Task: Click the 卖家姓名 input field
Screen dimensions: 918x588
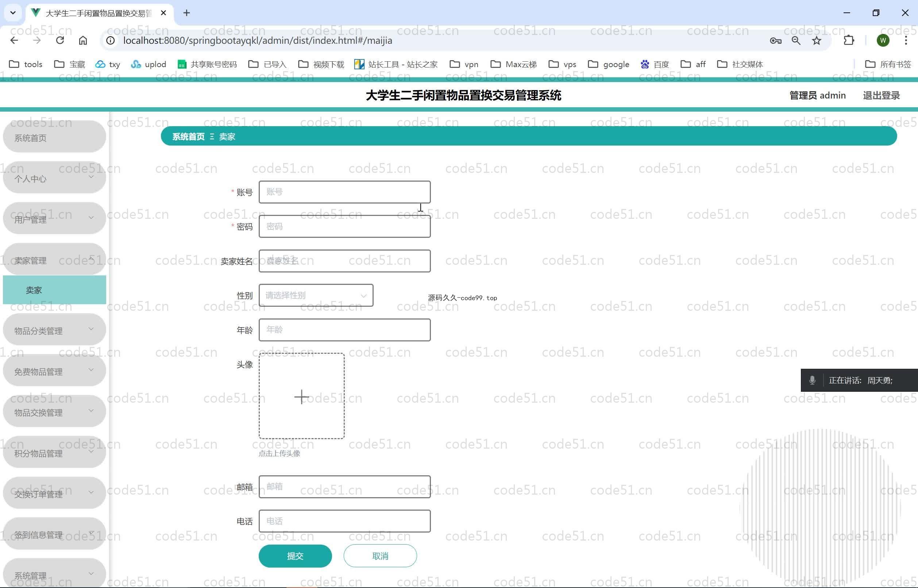Action: click(x=344, y=261)
